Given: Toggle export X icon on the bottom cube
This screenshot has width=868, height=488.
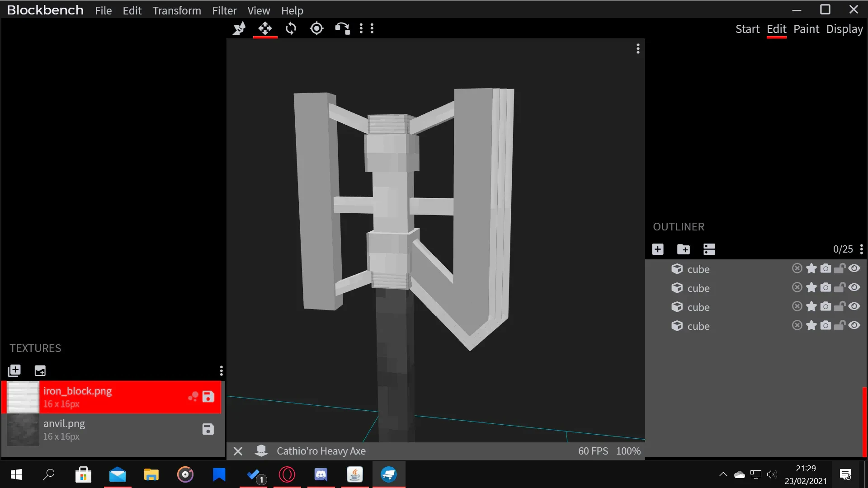Looking at the screenshot, I should (x=797, y=325).
